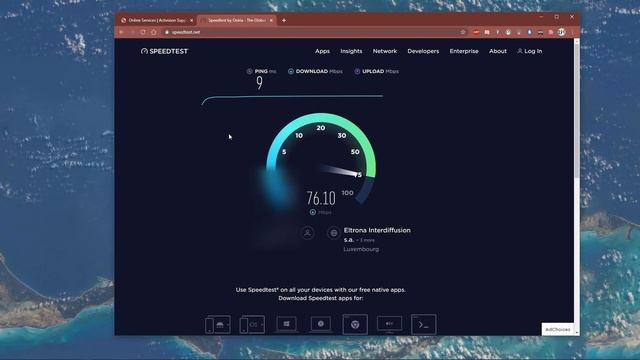Open the CLI app download icon
640x360 pixels.
(x=423, y=324)
